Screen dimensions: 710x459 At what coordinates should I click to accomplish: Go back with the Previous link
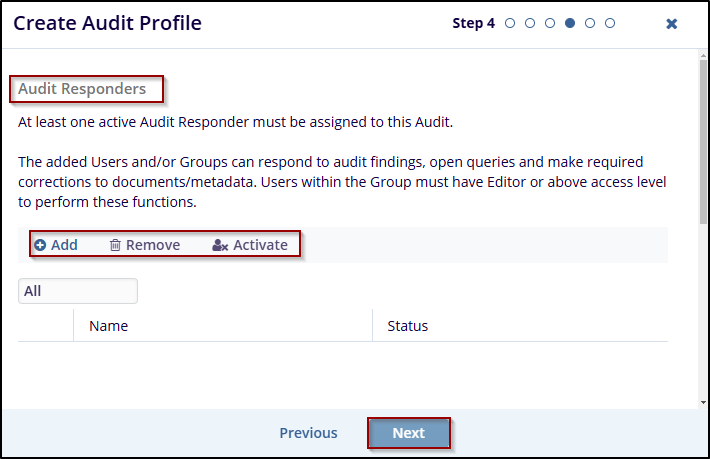pyautogui.click(x=308, y=433)
